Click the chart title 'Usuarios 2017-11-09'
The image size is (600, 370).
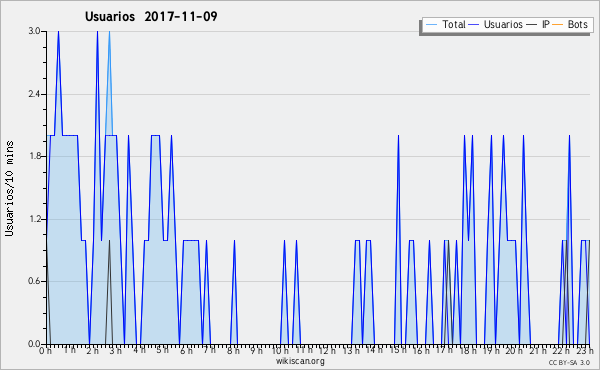point(151,16)
